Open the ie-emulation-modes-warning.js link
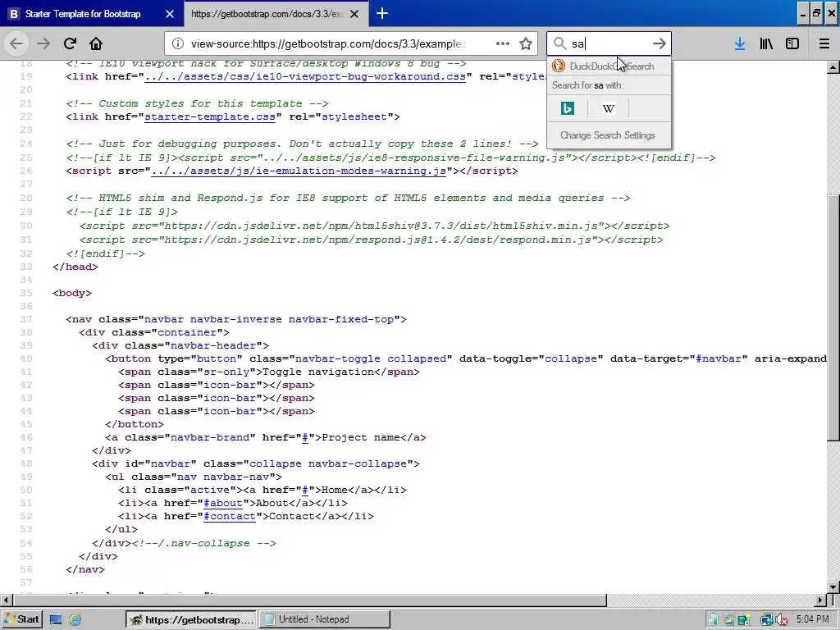Screen dimensions: 840x630 (x=299, y=171)
